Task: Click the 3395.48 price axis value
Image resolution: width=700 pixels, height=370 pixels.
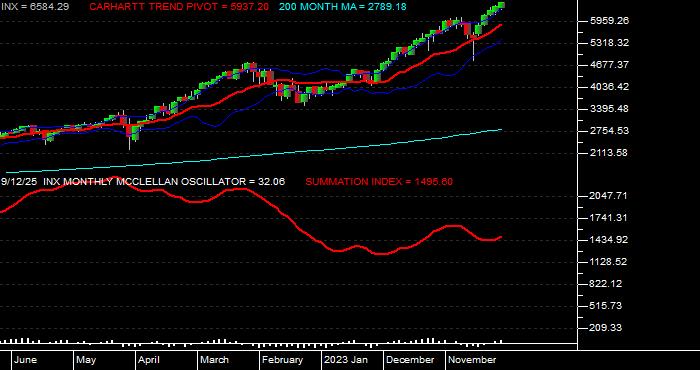Action: (x=608, y=109)
